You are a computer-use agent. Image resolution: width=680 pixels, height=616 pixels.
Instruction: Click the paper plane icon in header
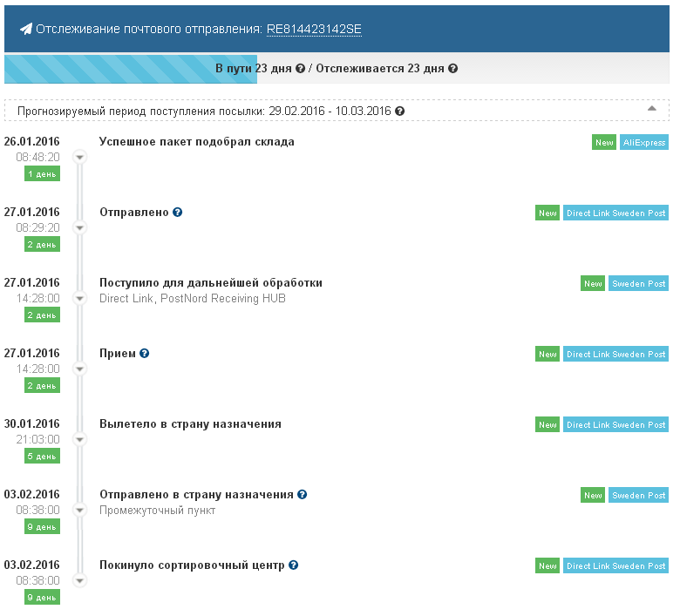[25, 30]
